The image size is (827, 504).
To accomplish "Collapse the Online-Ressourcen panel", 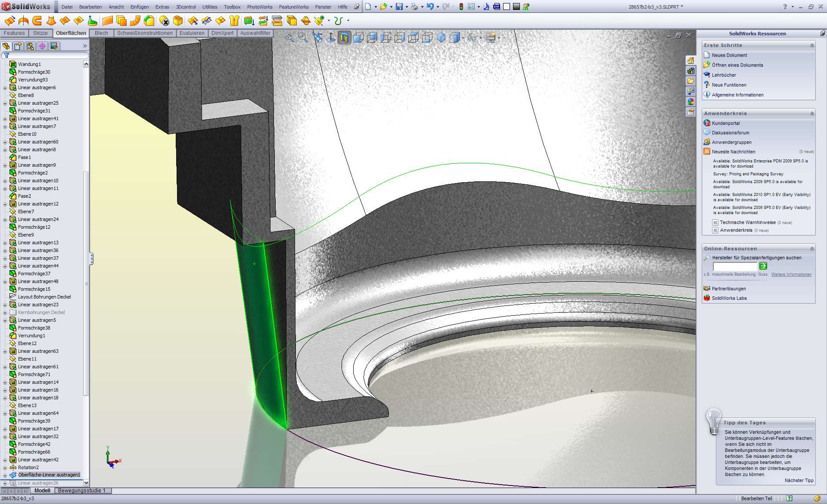I will point(812,249).
